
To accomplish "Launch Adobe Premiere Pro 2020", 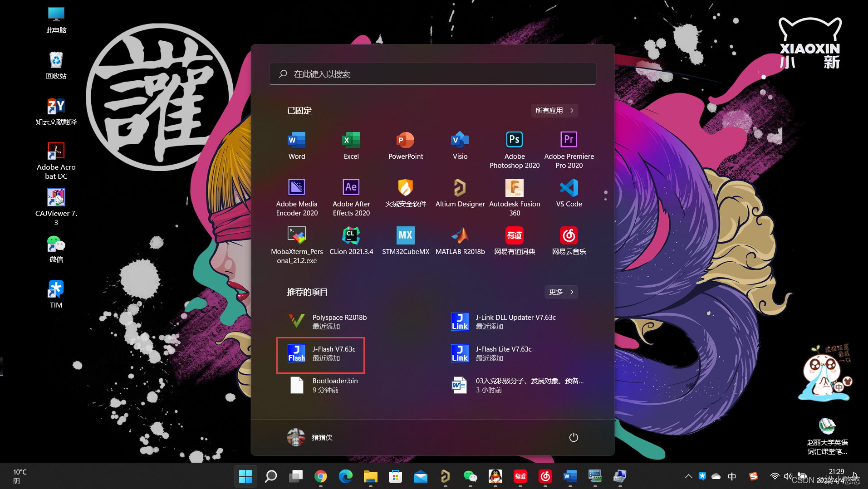I will [x=569, y=150].
